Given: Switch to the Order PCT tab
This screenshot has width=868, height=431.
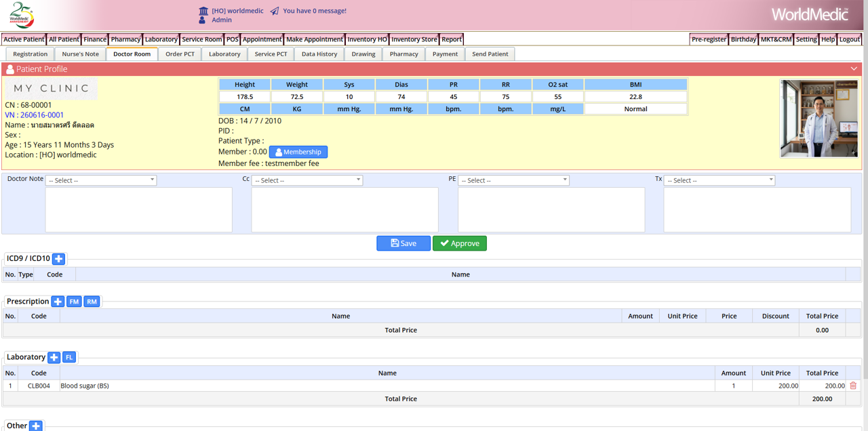Looking at the screenshot, I should click(180, 54).
